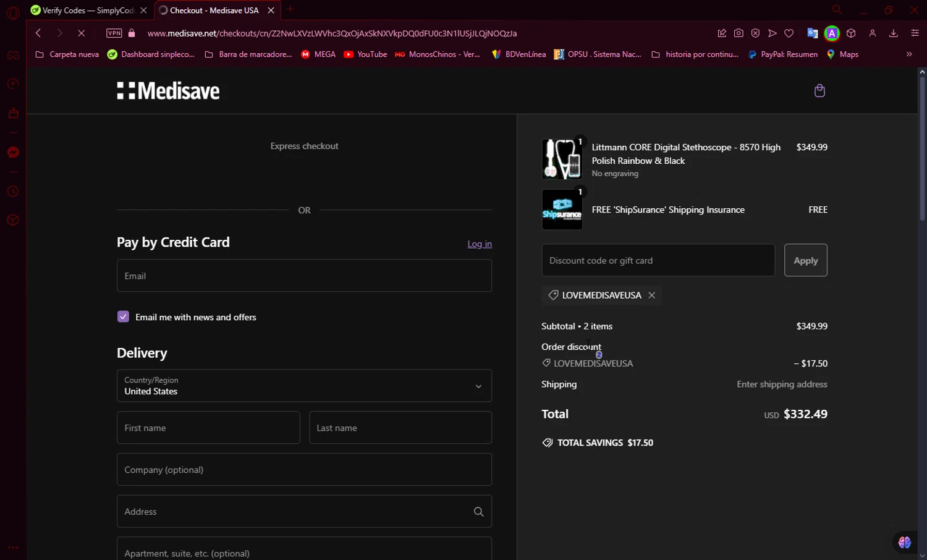Close the Checkout Medisave USA tab
The width and height of the screenshot is (927, 560).
[271, 11]
